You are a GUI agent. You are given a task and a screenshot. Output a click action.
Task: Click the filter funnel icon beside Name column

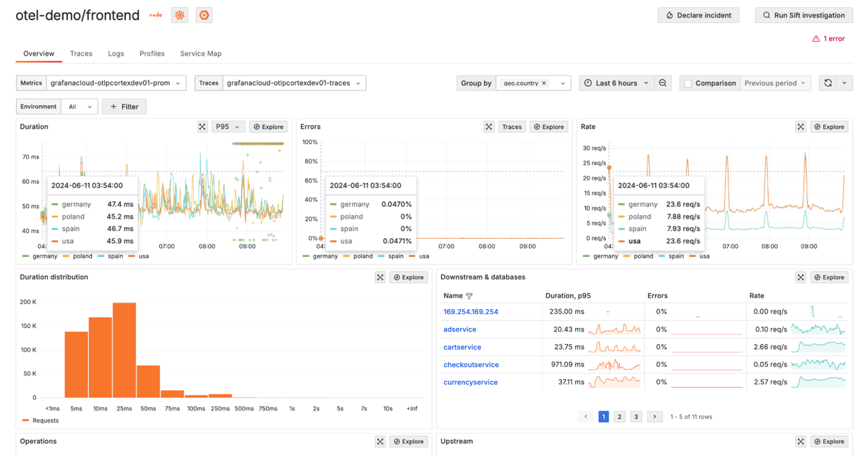coord(469,296)
